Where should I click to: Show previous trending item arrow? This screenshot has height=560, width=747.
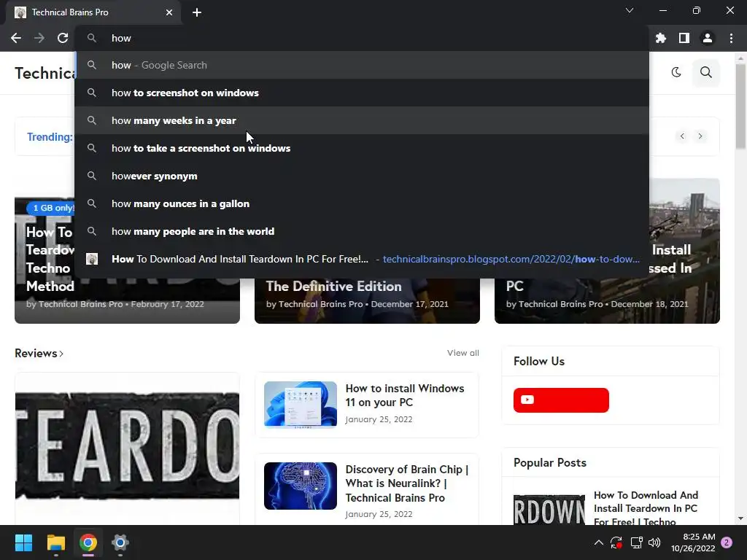coord(682,136)
